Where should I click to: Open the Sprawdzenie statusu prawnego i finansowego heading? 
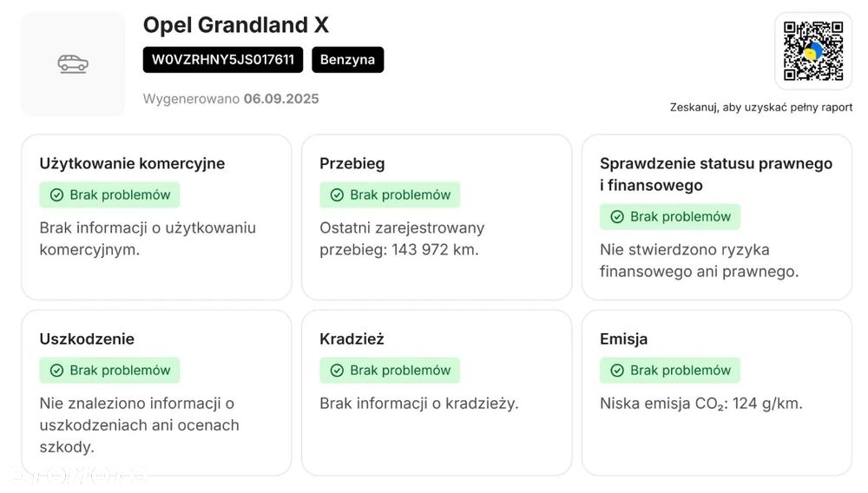715,174
